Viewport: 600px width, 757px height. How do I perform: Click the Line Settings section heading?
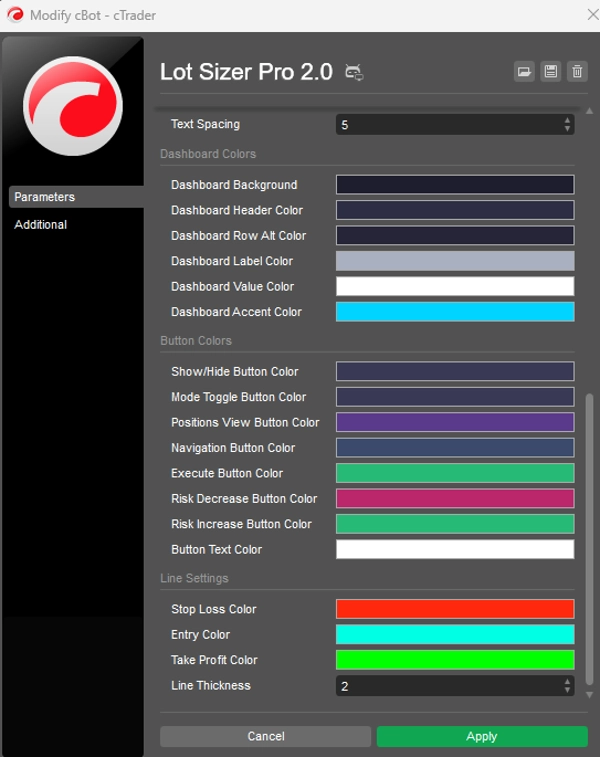pyautogui.click(x=194, y=578)
